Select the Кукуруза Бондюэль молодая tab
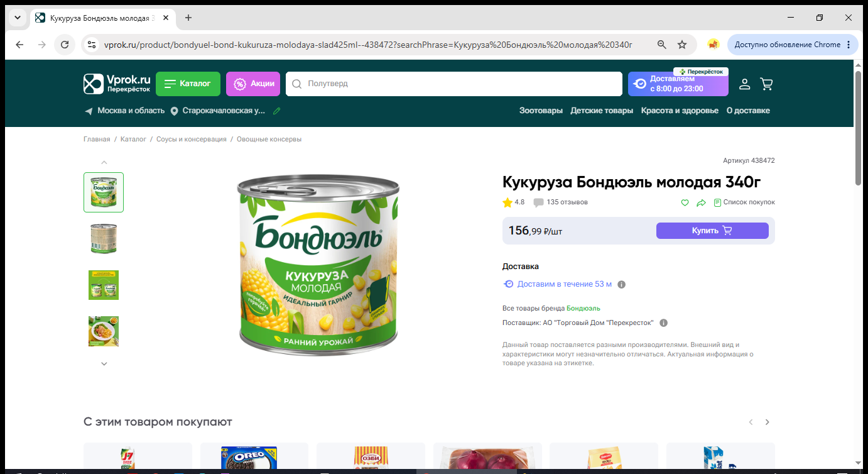This screenshot has height=474, width=868. (x=102, y=18)
